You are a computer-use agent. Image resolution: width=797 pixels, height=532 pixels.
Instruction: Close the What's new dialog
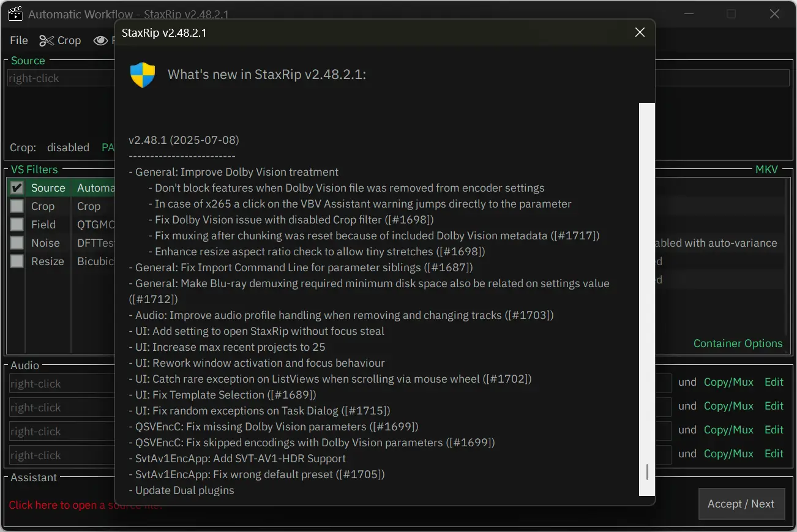tap(640, 32)
